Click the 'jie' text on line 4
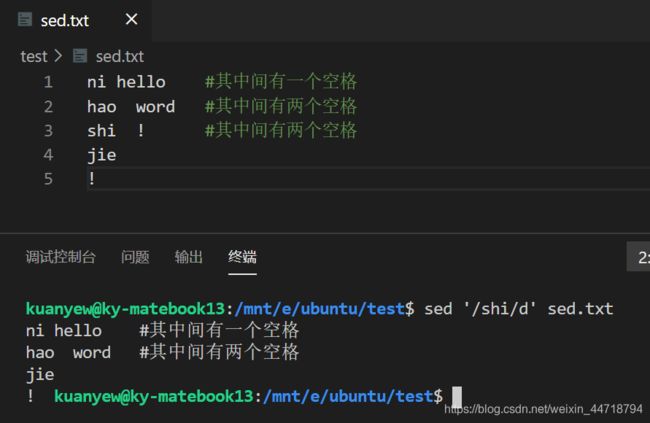The height and width of the screenshot is (423, 650). coord(102,156)
